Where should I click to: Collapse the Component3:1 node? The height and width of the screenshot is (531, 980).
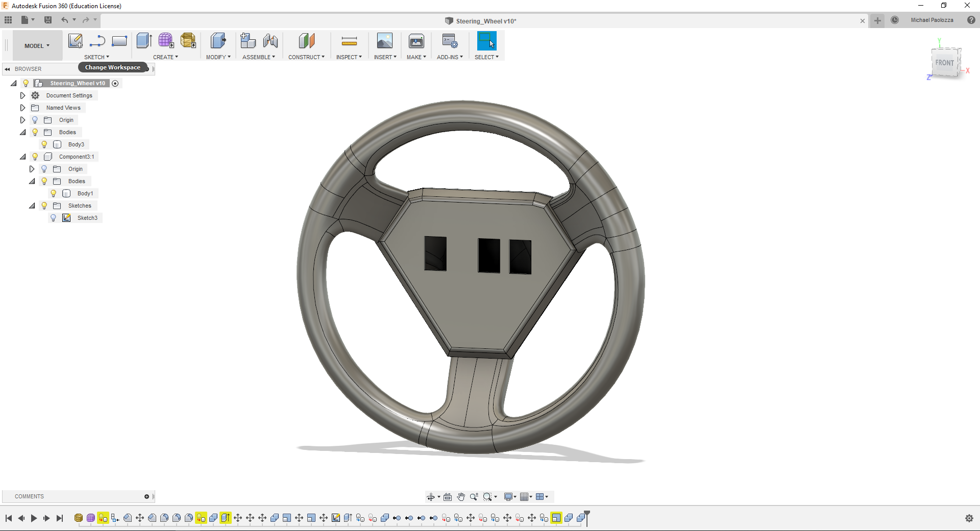pos(22,157)
